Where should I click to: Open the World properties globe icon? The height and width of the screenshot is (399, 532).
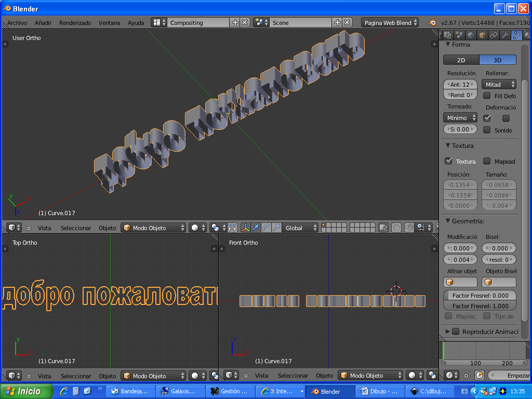(471, 35)
